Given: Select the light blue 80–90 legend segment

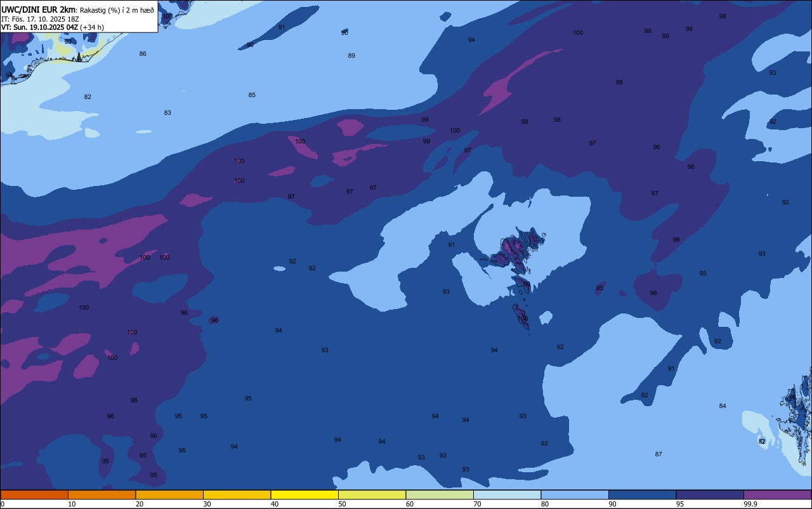Looking at the screenshot, I should [575, 494].
